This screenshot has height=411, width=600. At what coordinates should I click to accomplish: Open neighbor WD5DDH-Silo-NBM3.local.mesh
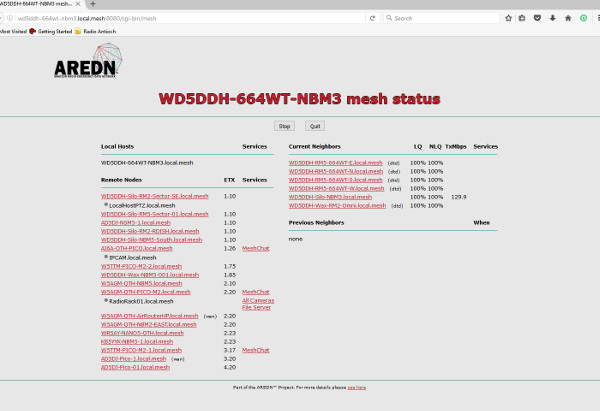pos(330,197)
